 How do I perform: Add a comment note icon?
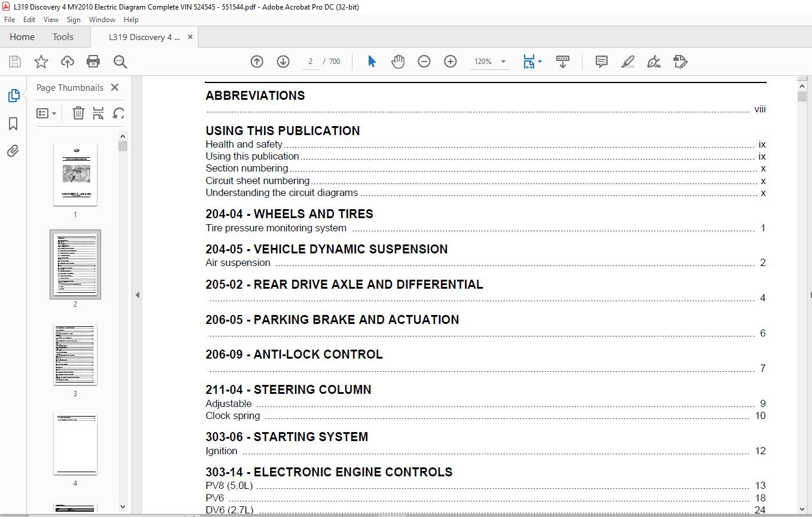[x=602, y=62]
